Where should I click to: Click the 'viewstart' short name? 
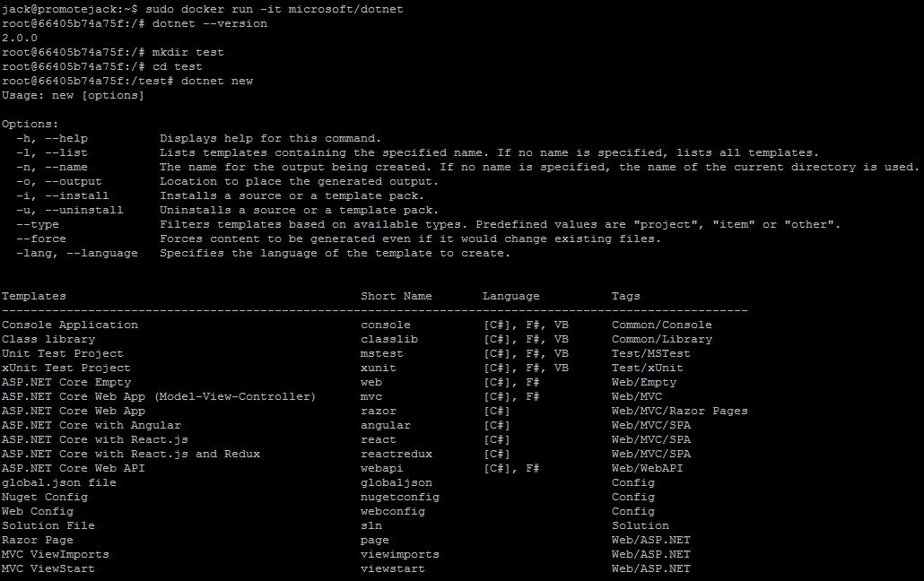[x=393, y=568]
